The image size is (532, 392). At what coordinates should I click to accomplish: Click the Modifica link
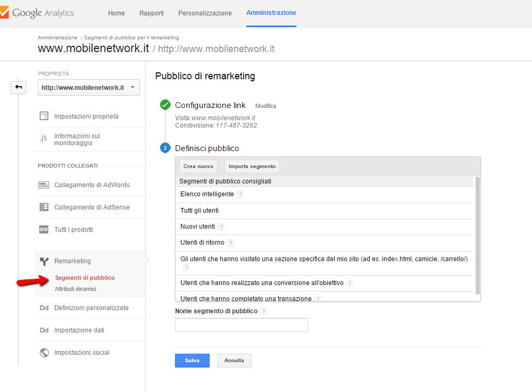265,106
